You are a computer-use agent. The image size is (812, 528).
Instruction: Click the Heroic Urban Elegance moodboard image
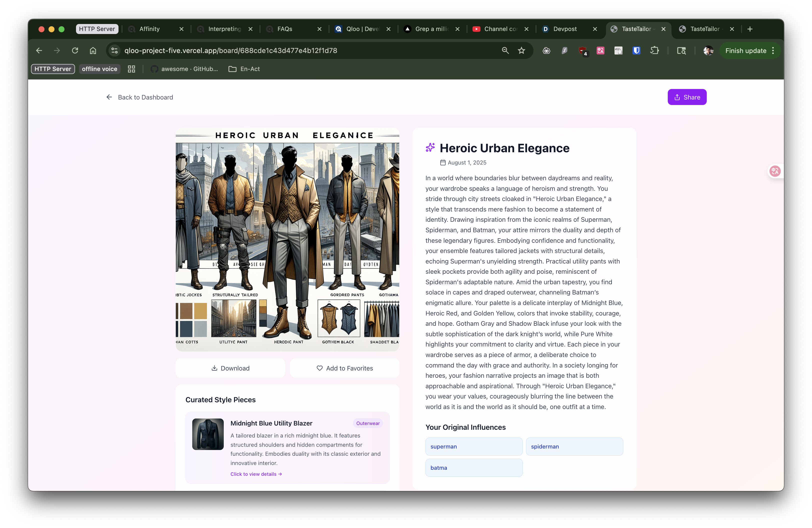[287, 239]
